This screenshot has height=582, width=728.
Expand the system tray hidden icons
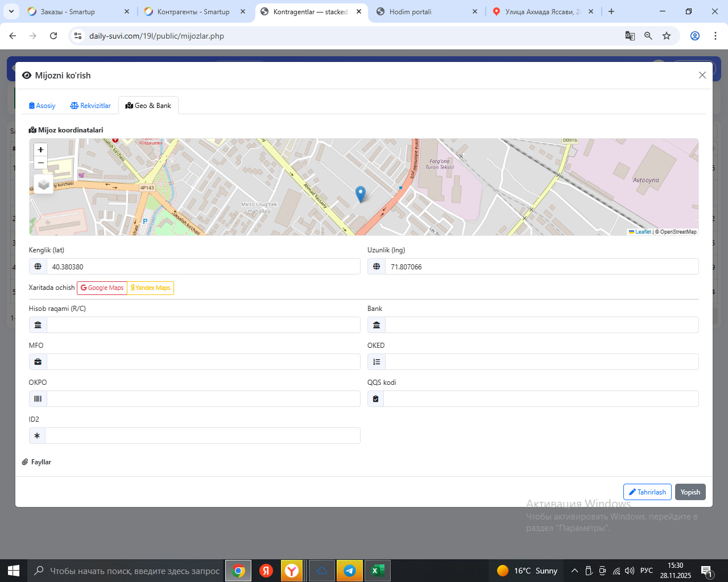point(574,571)
